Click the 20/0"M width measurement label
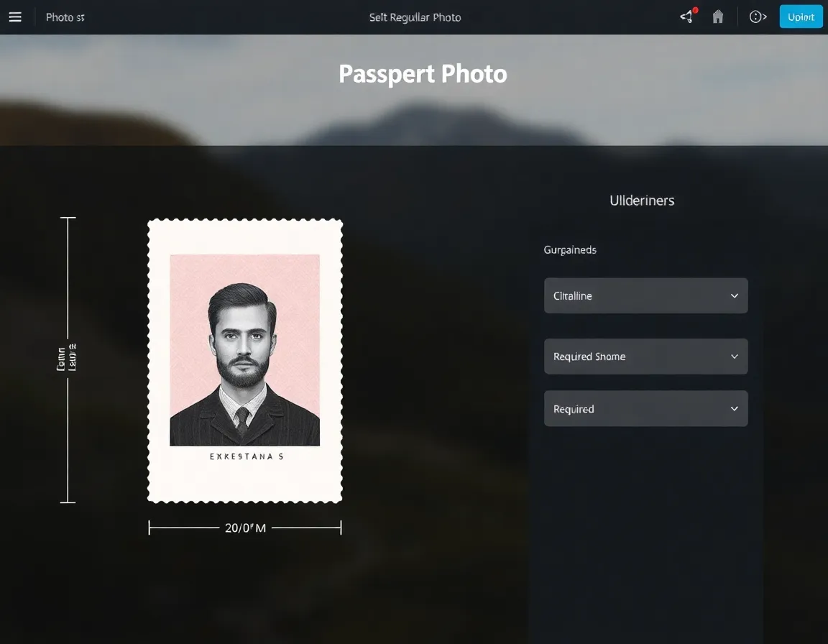 click(x=245, y=528)
